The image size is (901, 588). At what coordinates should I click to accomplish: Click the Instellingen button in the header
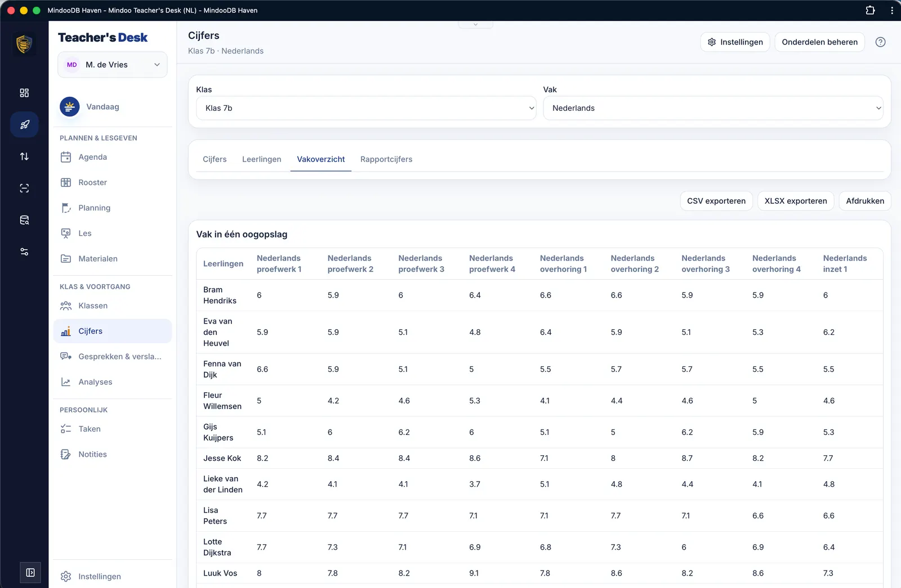click(735, 42)
